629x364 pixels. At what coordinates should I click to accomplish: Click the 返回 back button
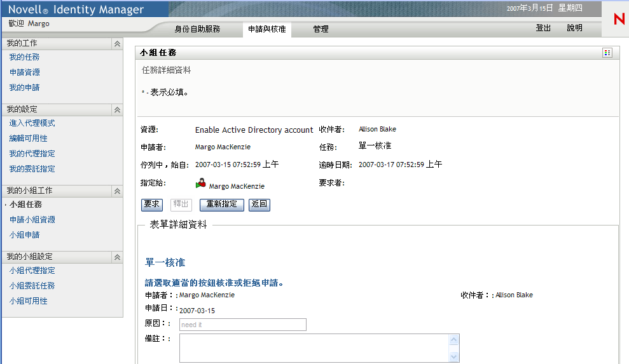click(259, 205)
